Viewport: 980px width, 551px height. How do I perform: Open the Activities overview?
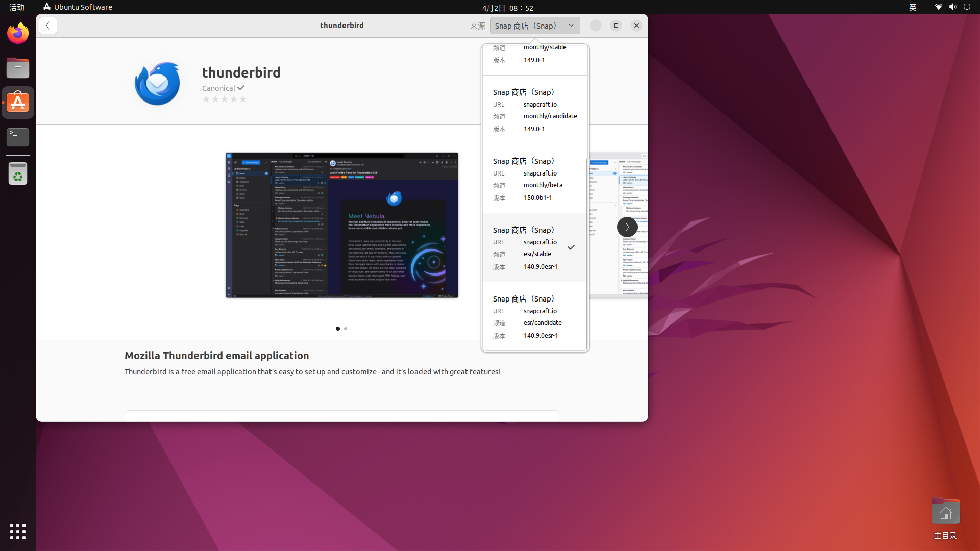(17, 7)
